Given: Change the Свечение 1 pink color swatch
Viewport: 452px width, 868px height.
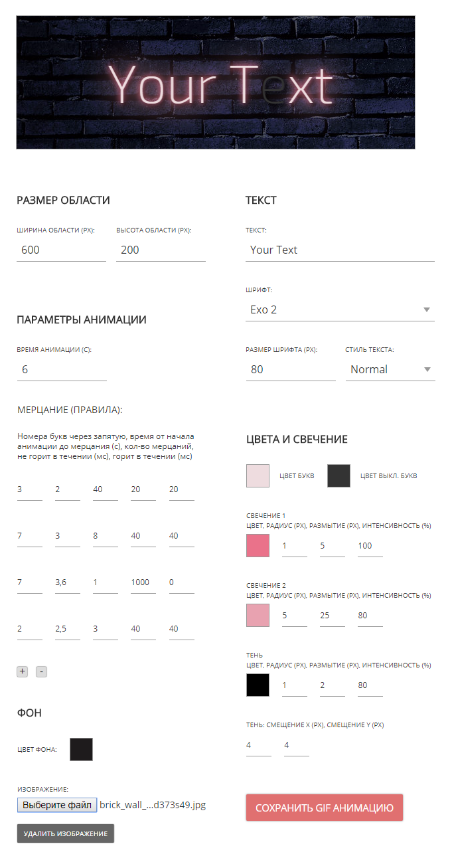Looking at the screenshot, I should pos(258,545).
